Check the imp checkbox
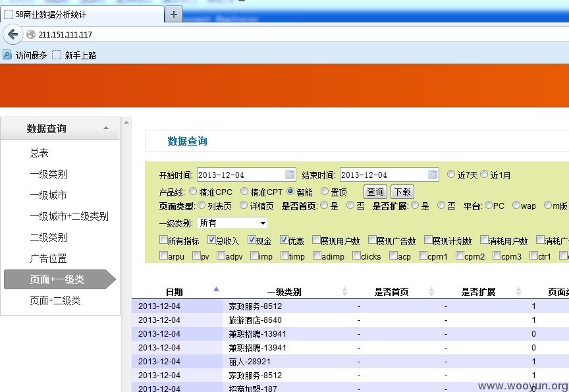The image size is (569, 392). click(x=254, y=256)
